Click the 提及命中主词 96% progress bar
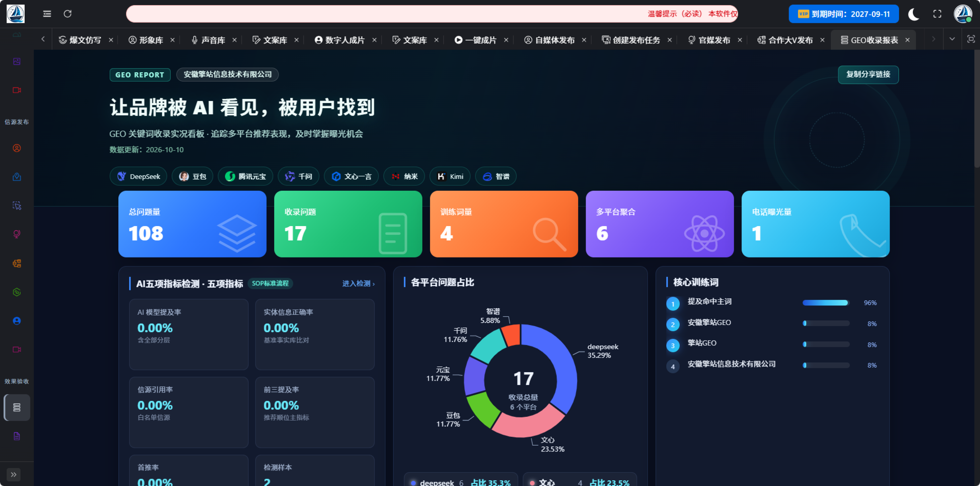The height and width of the screenshot is (486, 980). (826, 303)
